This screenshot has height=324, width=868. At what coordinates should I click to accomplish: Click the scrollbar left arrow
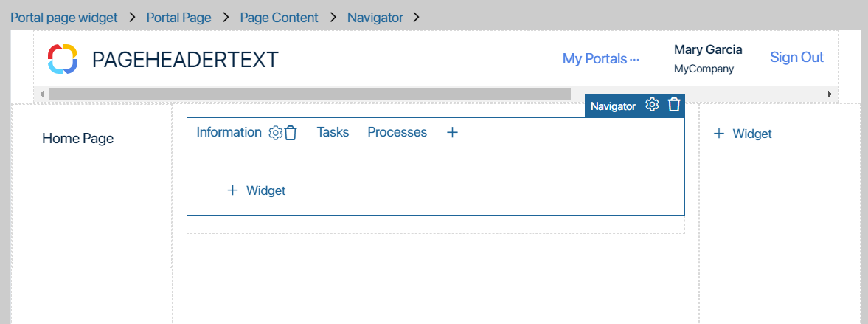click(41, 94)
